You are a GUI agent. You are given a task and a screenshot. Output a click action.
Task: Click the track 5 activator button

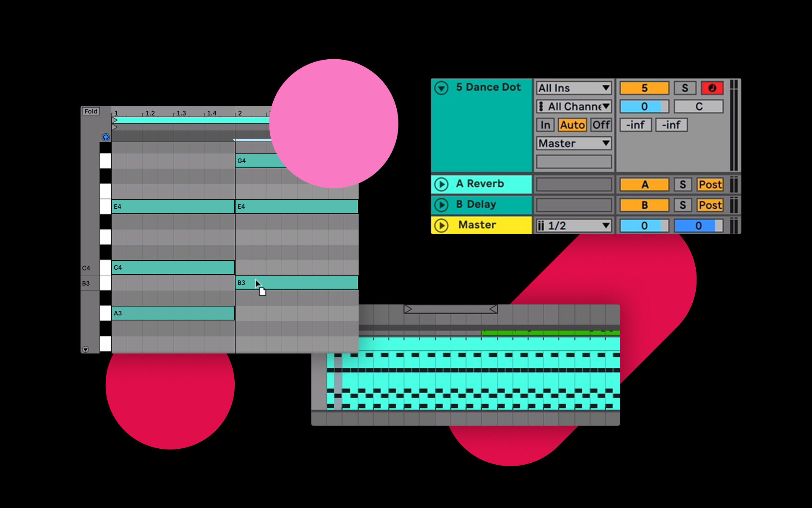pyautogui.click(x=644, y=88)
